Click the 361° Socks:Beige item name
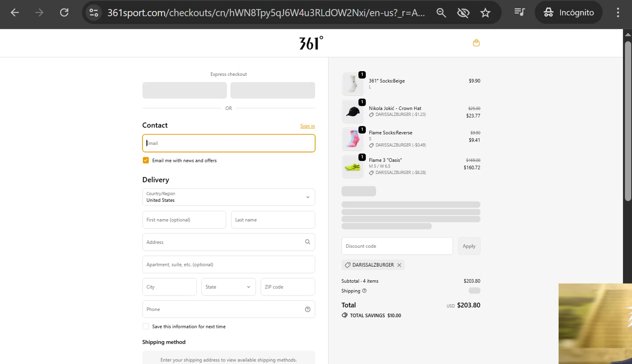 [387, 81]
